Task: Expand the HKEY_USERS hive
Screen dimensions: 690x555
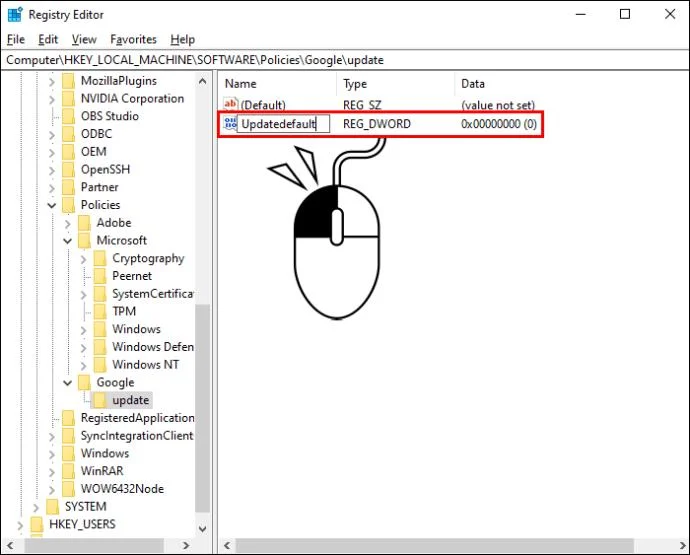Action: (x=20, y=525)
